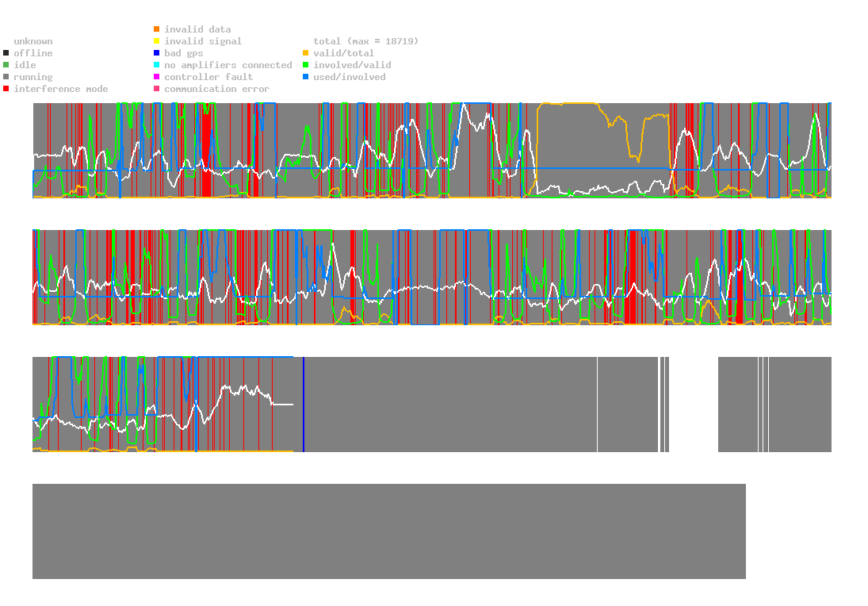Click the white gap in the third timeline chart
This screenshot has width=868, height=606.
pos(694,405)
